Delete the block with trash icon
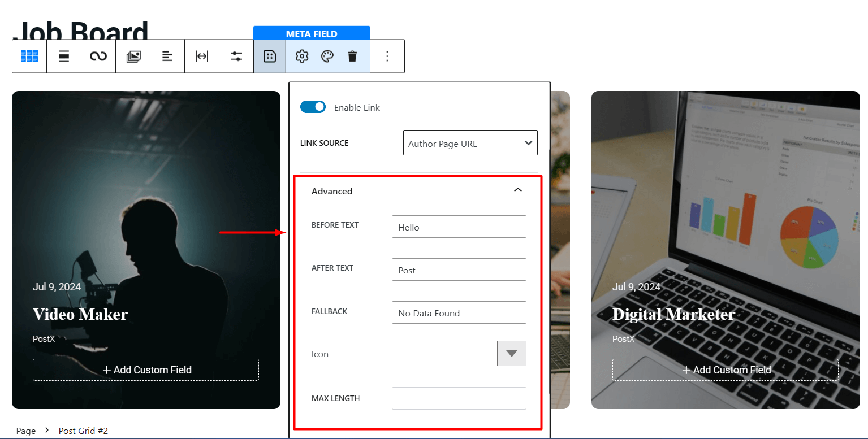The width and height of the screenshot is (868, 439). tap(352, 56)
